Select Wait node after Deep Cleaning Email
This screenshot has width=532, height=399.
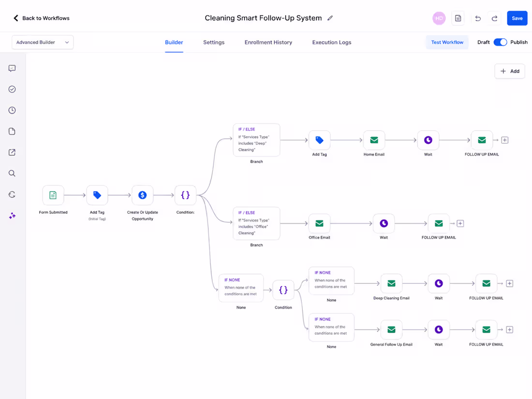439,283
